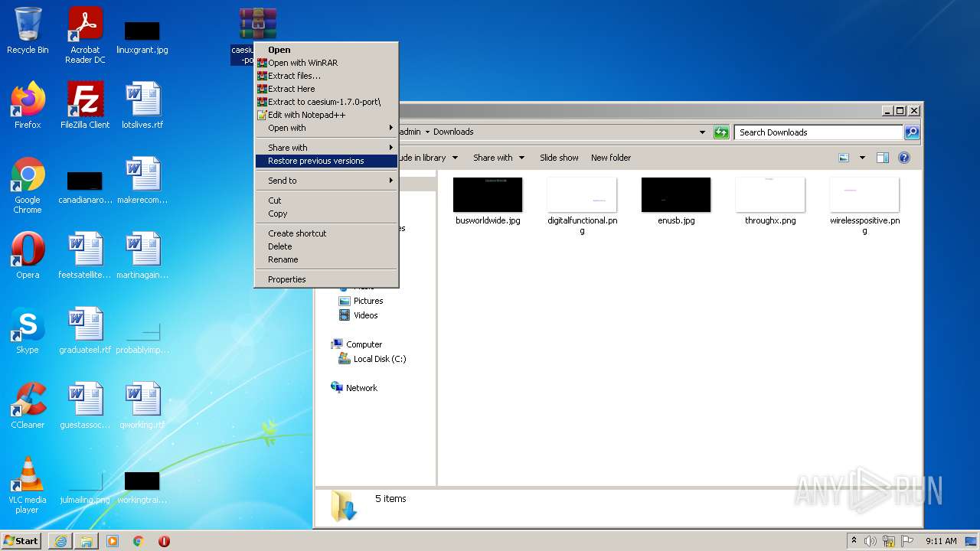The width and height of the screenshot is (980, 551).
Task: Select the caesium WinRAR archive icon
Action: (x=257, y=24)
